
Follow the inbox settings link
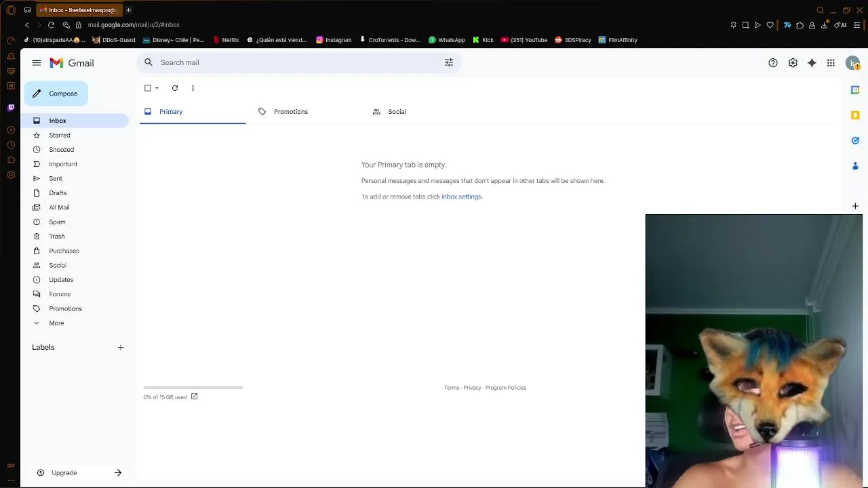[461, 197]
